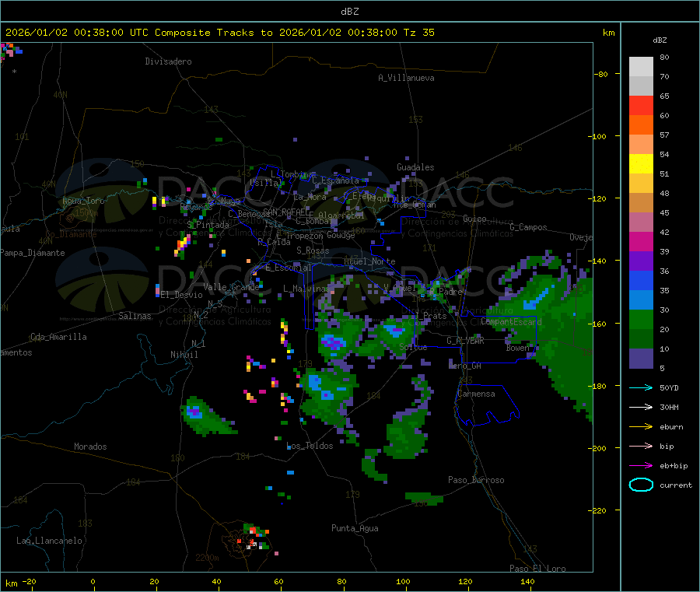The image size is (700, 592).
Task: Click the light grey 70-80 dBZ legend swatch
Action: point(641,67)
